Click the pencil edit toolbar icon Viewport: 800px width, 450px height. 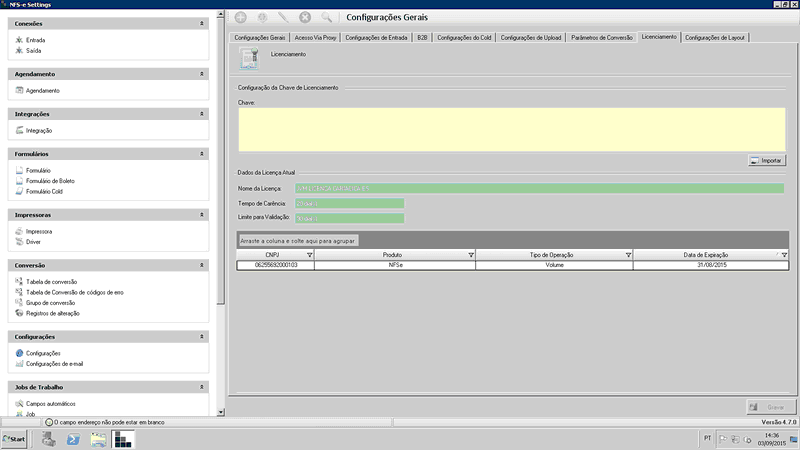[283, 17]
